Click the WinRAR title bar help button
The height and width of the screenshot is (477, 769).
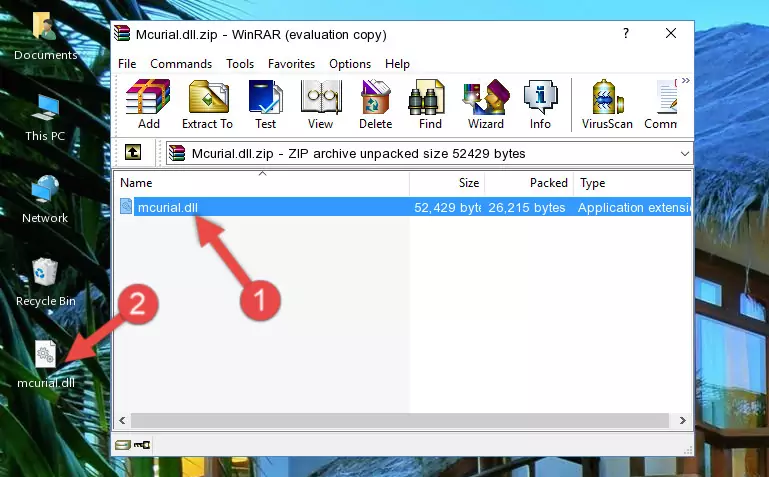pyautogui.click(x=626, y=33)
